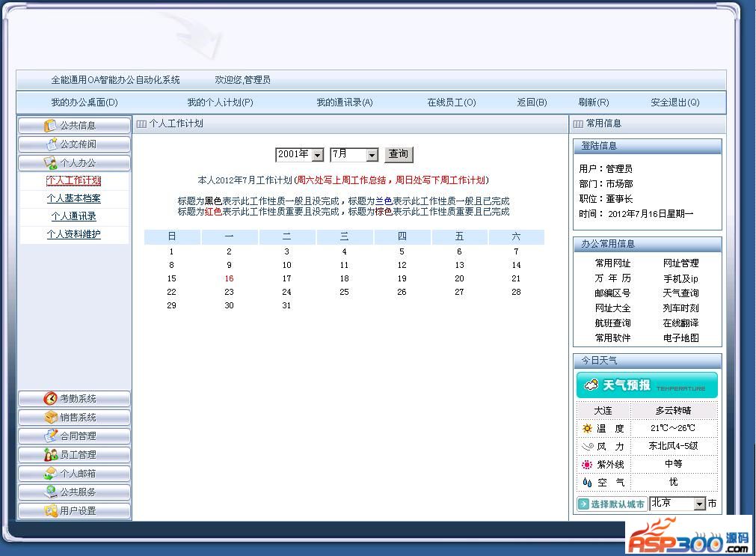The image size is (756, 556).
Task: Click the 个人办公 sidebar icon
Action: tap(50, 162)
